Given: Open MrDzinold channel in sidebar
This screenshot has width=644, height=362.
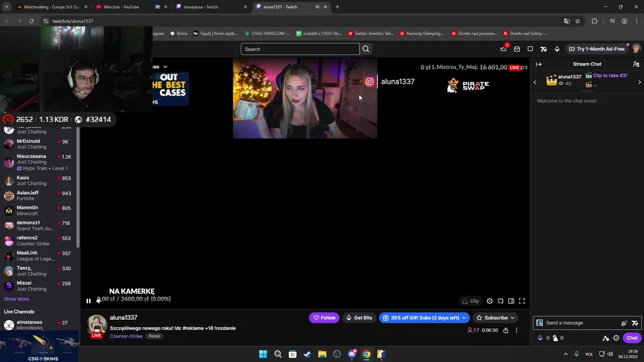Looking at the screenshot, I should pos(39,144).
